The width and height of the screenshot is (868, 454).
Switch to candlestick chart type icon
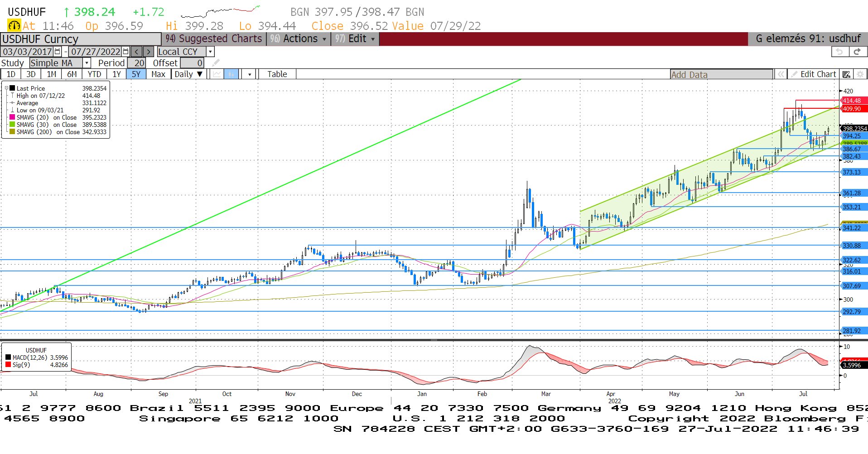click(x=231, y=74)
